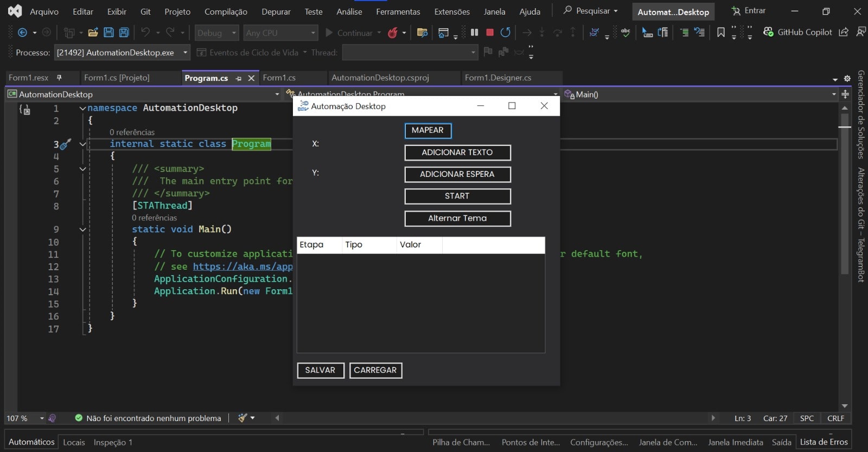868x452 pixels.
Task: Pin the Program.cs tab
Action: click(x=239, y=79)
